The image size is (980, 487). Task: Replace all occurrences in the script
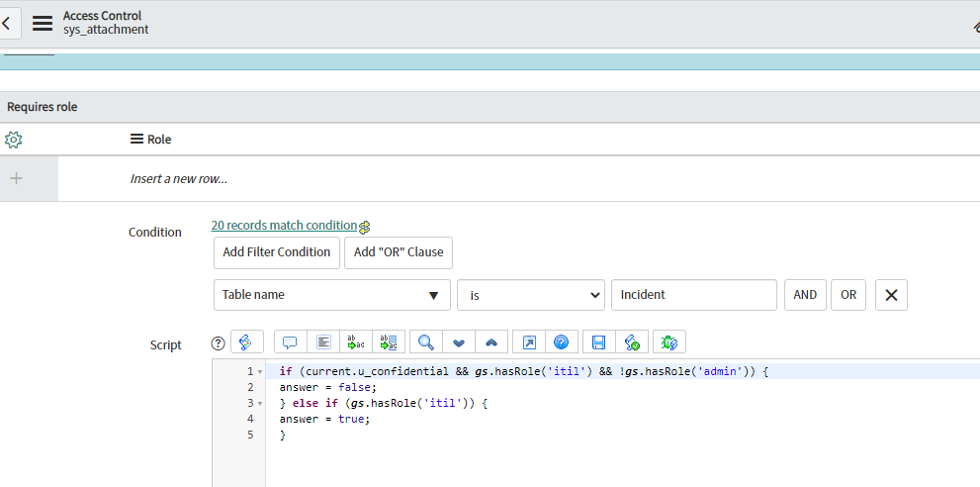pyautogui.click(x=389, y=341)
